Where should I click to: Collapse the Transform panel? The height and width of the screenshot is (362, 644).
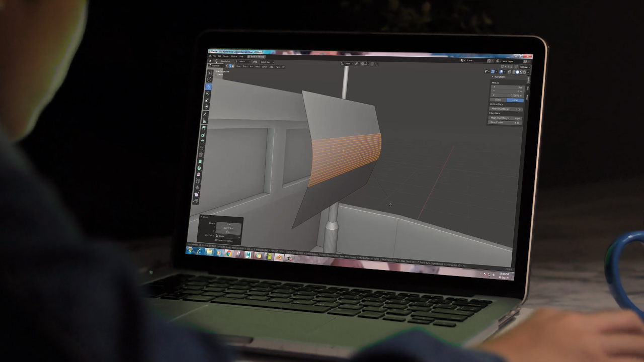click(x=493, y=77)
